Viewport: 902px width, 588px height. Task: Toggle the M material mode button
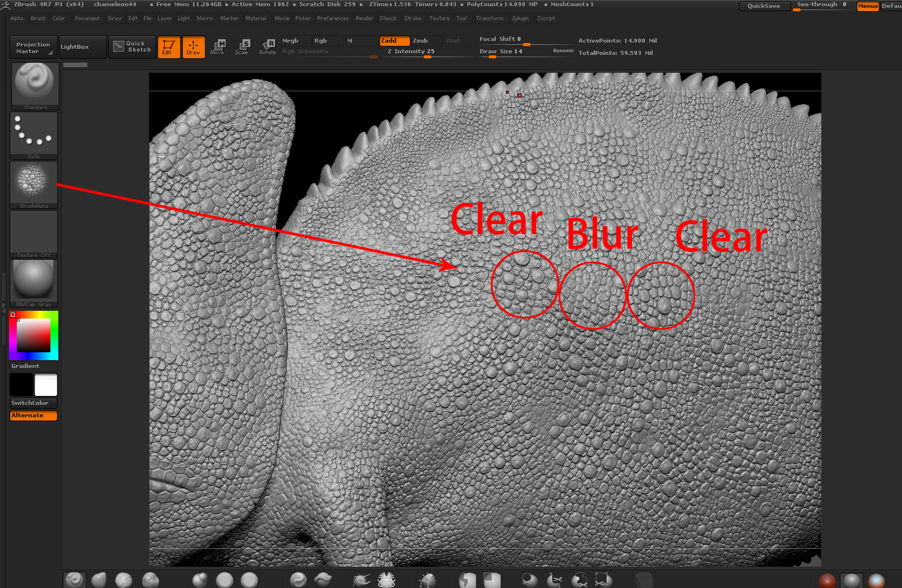click(361, 41)
